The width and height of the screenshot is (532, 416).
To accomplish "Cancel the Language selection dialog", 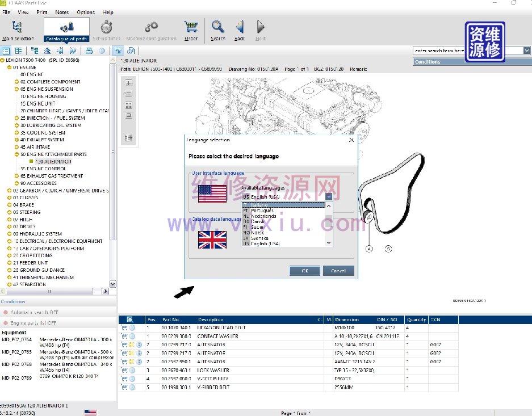I will pos(338,271).
